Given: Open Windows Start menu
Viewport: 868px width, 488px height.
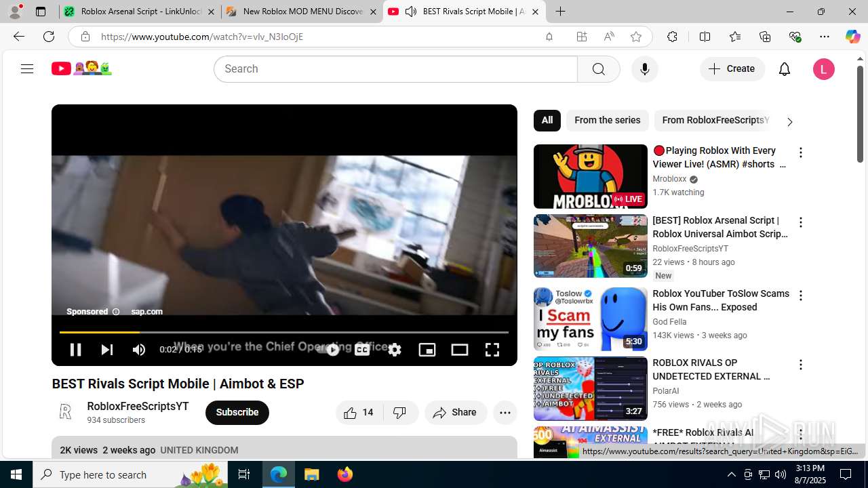Looking at the screenshot, I should point(16,474).
